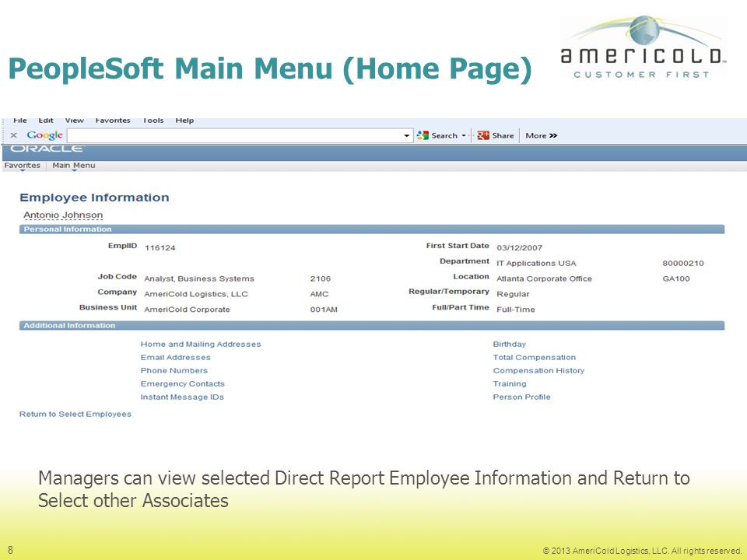Select job title Analyst, Business Systems
The image size is (747, 560).
(x=199, y=279)
